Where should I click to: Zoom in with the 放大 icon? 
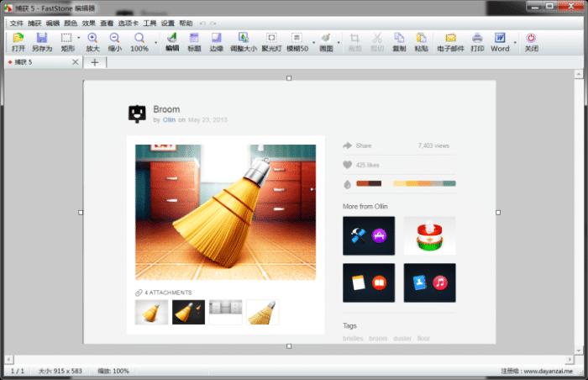point(92,42)
